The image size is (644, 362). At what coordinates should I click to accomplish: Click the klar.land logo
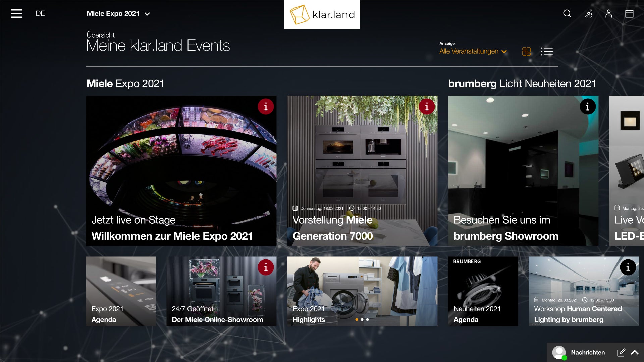[x=322, y=14]
